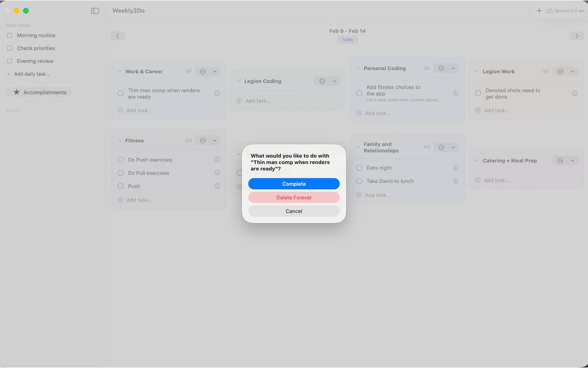This screenshot has width=588, height=368.
Task: Add a task in Work & Career card
Action: 135,110
